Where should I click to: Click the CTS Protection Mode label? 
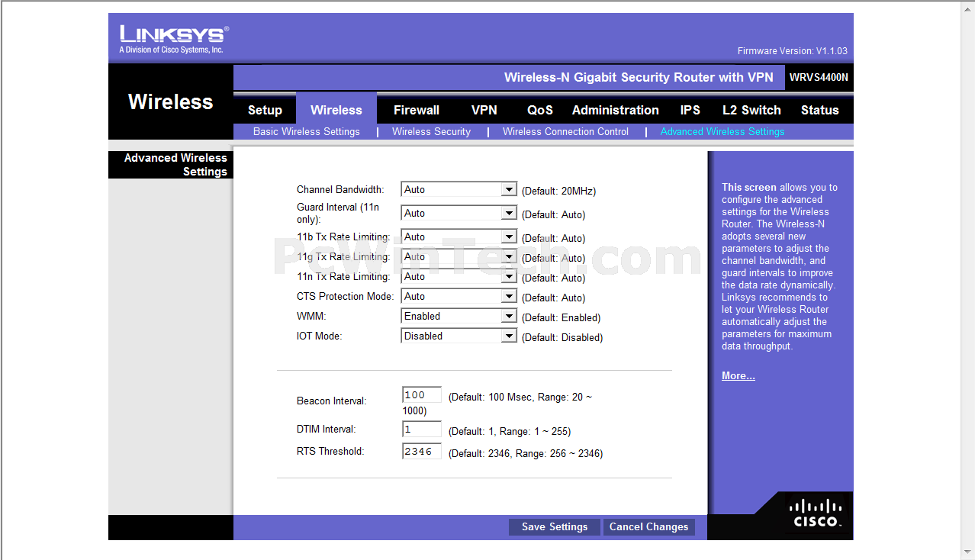click(x=346, y=297)
